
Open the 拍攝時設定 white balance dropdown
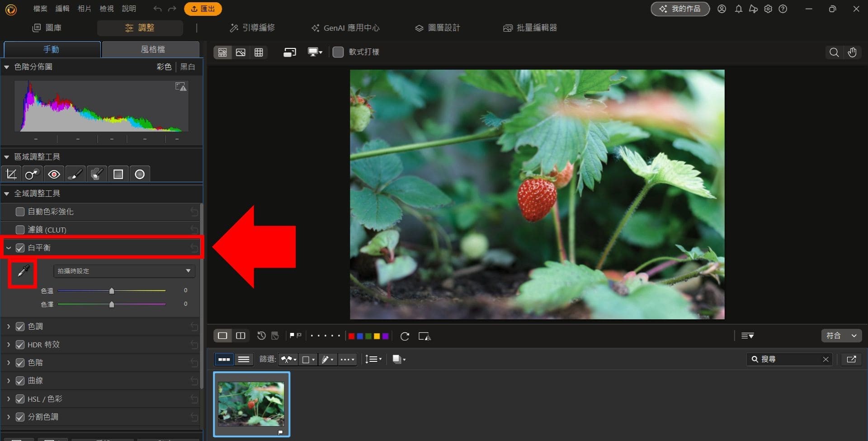[x=124, y=271]
